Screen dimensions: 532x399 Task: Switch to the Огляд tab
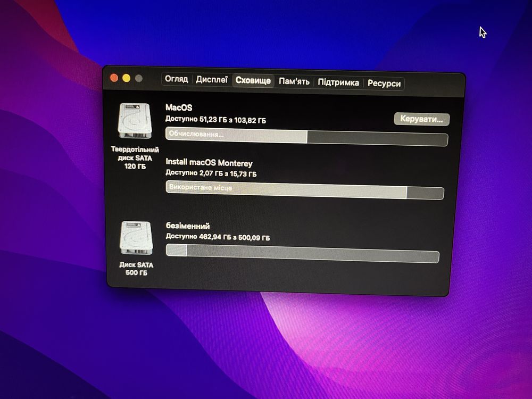click(177, 79)
